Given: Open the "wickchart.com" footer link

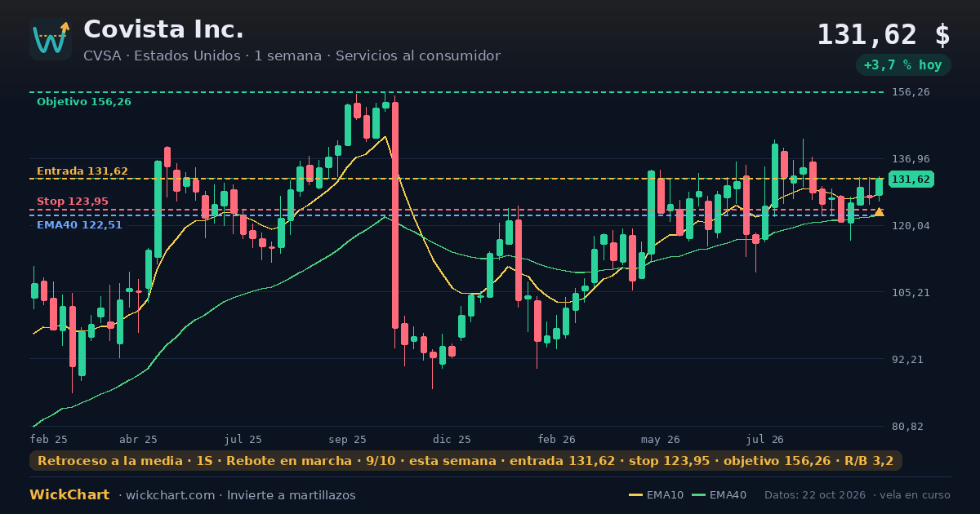Looking at the screenshot, I should click(x=171, y=495).
